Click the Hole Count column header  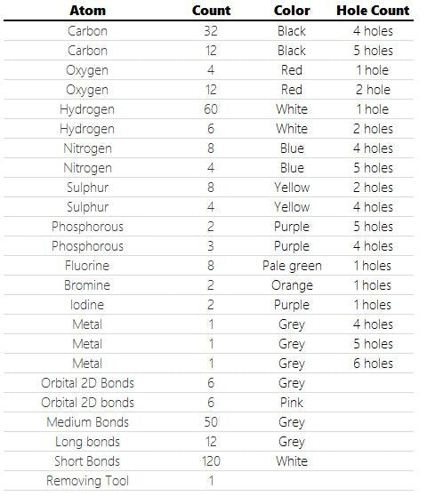pos(373,11)
